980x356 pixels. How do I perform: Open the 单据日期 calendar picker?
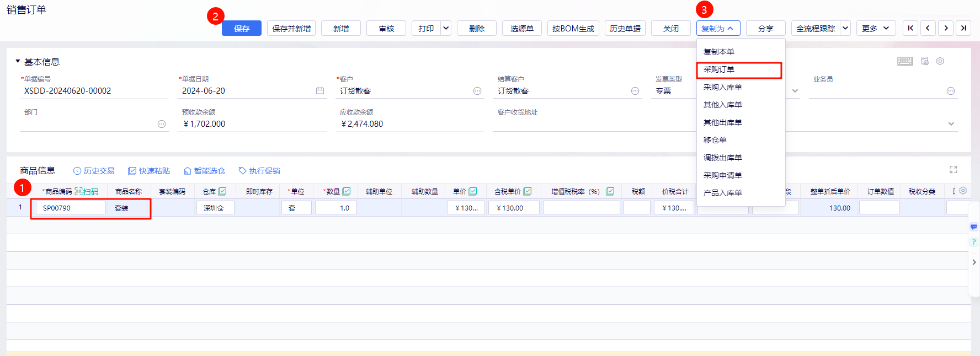pyautogui.click(x=320, y=91)
